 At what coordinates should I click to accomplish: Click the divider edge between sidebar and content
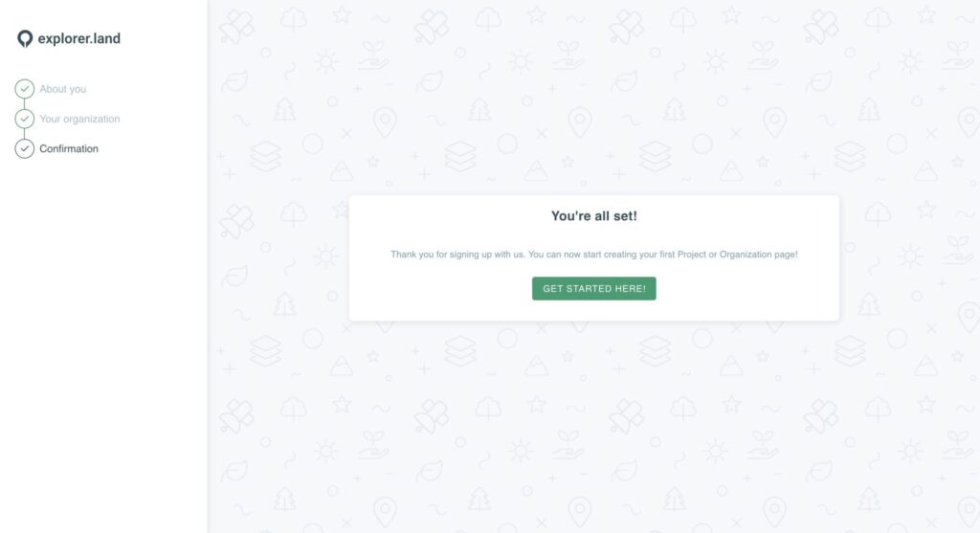[x=208, y=266]
